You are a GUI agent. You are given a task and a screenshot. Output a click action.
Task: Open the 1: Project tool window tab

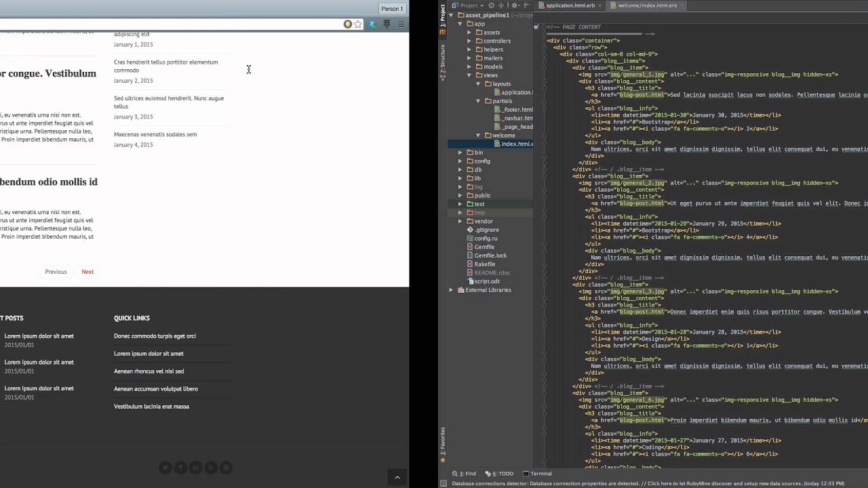[x=443, y=15]
